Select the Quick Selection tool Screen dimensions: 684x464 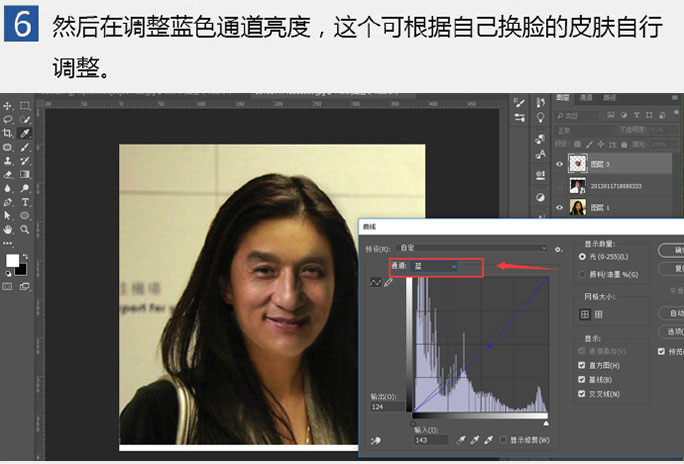(x=25, y=119)
